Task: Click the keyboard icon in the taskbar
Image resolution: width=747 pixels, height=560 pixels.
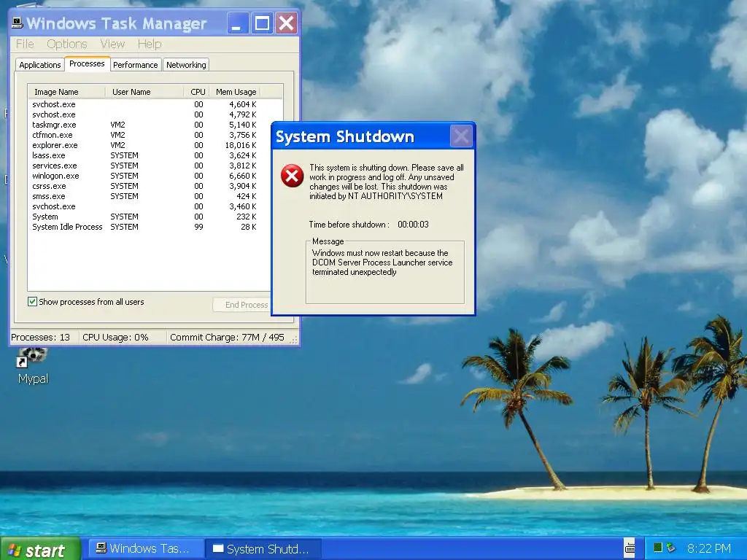Action: (630, 548)
